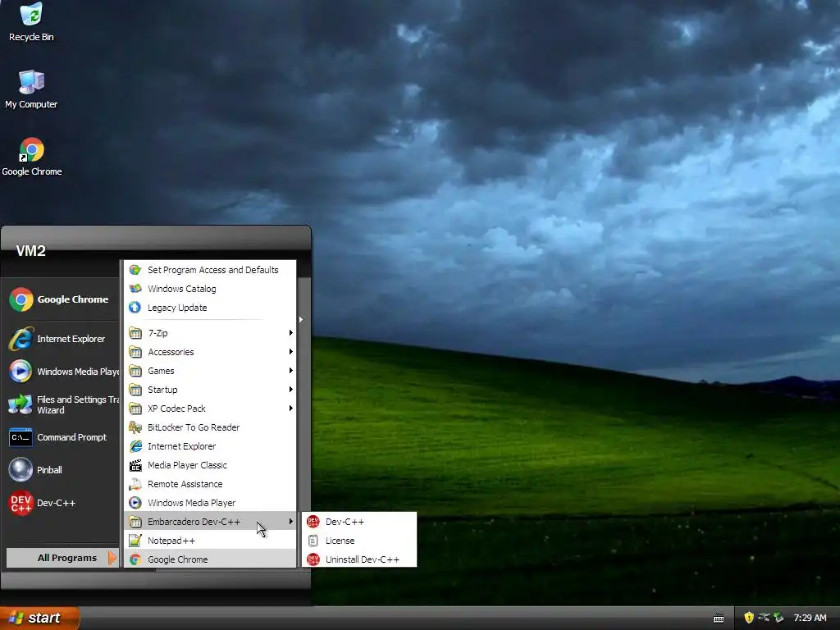Click the All Programs button
The image size is (840, 630).
[x=62, y=558]
